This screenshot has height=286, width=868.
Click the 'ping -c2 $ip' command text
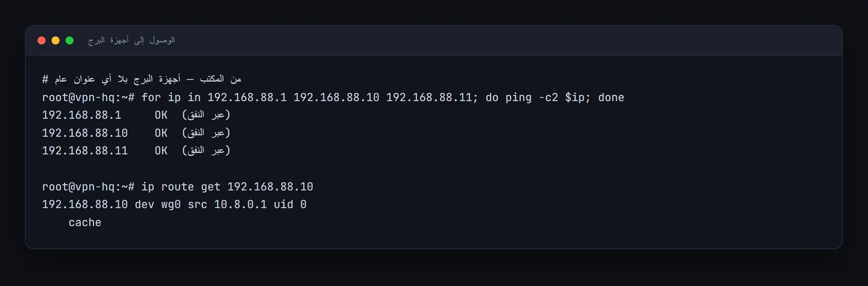[545, 98]
